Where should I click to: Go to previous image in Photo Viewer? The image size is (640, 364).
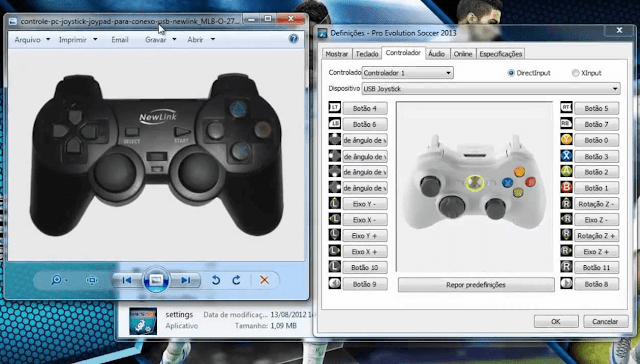coord(127,280)
